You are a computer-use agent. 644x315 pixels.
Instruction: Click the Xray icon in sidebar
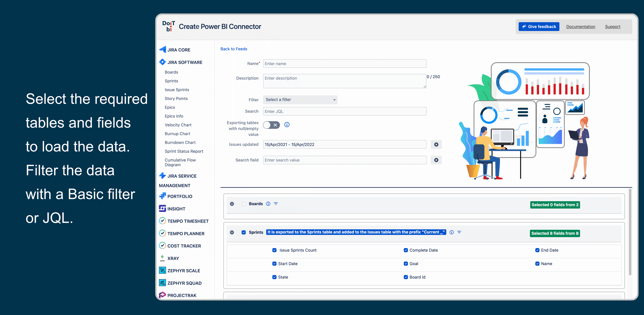coord(163,258)
